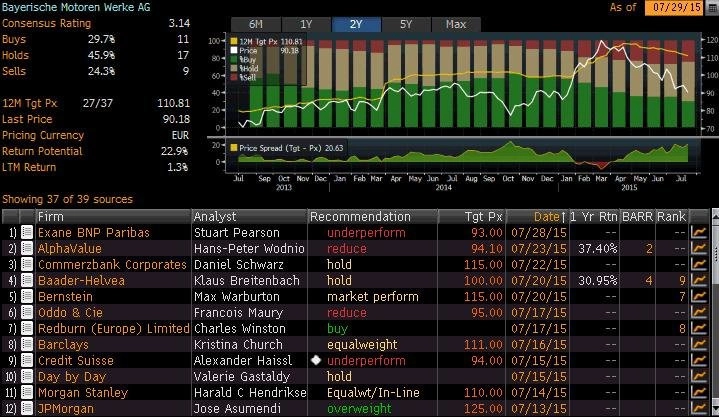
Task: Open the Oddo & Cie firm link
Action: pyautogui.click(x=70, y=313)
